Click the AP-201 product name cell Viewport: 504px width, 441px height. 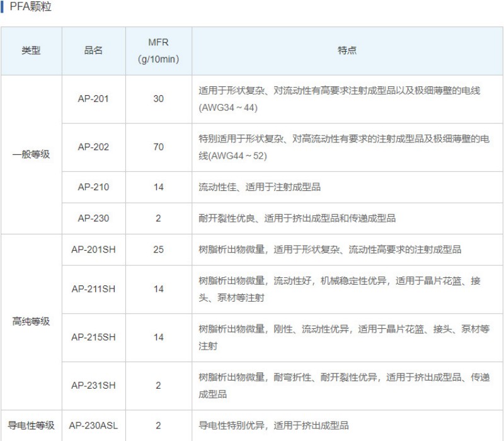tap(93, 99)
